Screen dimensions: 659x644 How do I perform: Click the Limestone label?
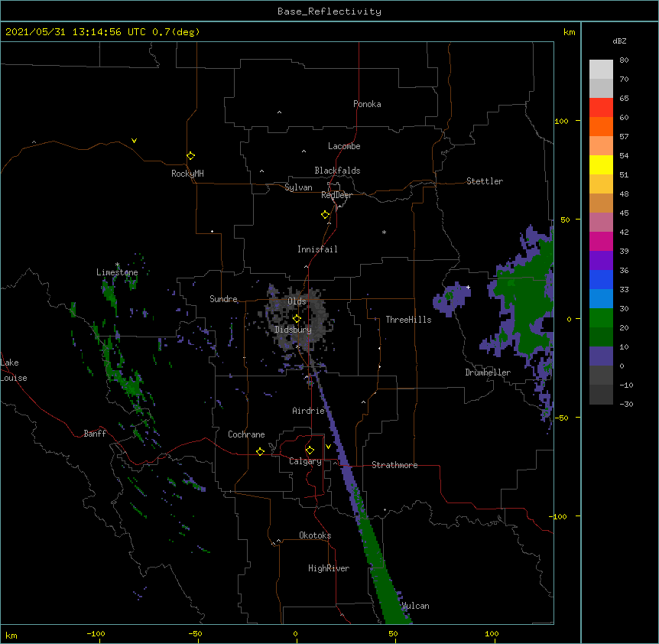(117, 272)
